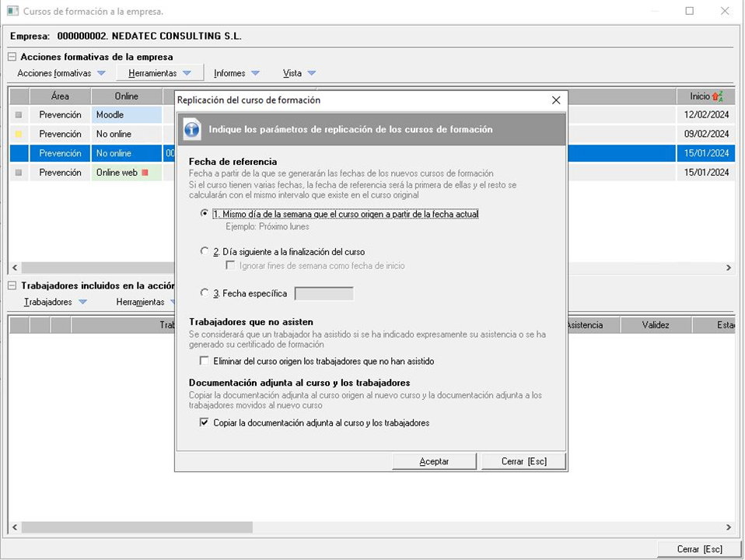Screen dimensions: 745x560
Task: Select Día siguiente a la finalización radio
Action: point(205,252)
